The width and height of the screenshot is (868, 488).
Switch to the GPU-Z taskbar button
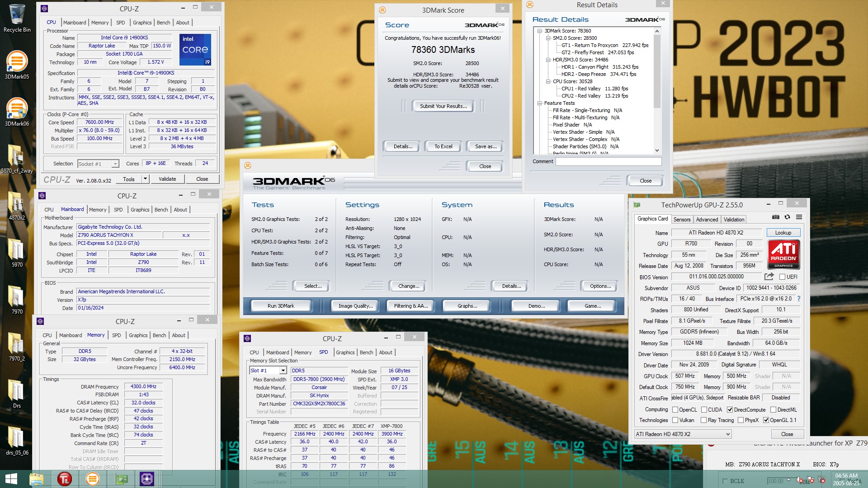[x=121, y=479]
